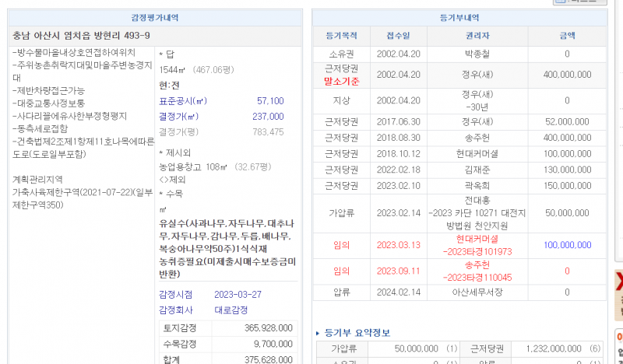Click the 표준공시(㎡) label
The height and width of the screenshot is (364, 623).
183,101
